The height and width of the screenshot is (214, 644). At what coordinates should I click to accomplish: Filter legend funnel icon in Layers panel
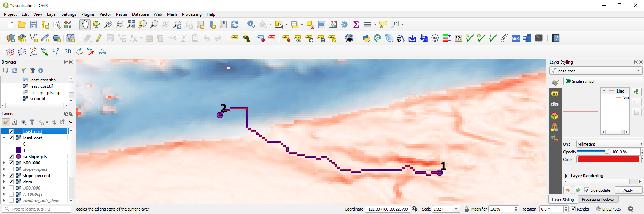(x=32, y=122)
